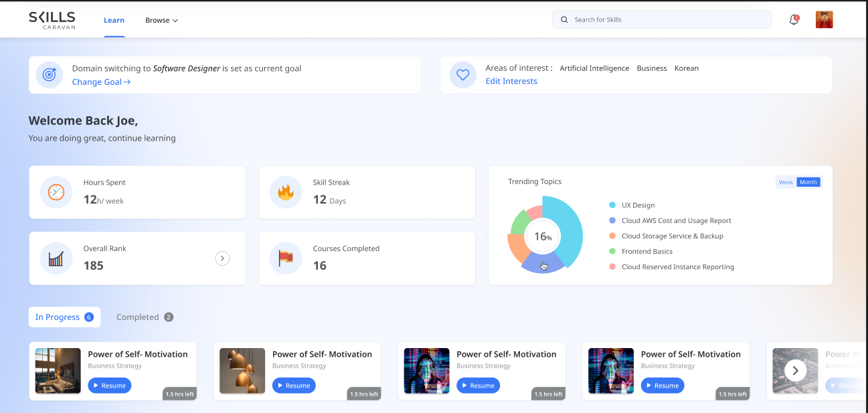Image resolution: width=868 pixels, height=413 pixels.
Task: Open the Browse dropdown
Action: pyautogui.click(x=161, y=20)
